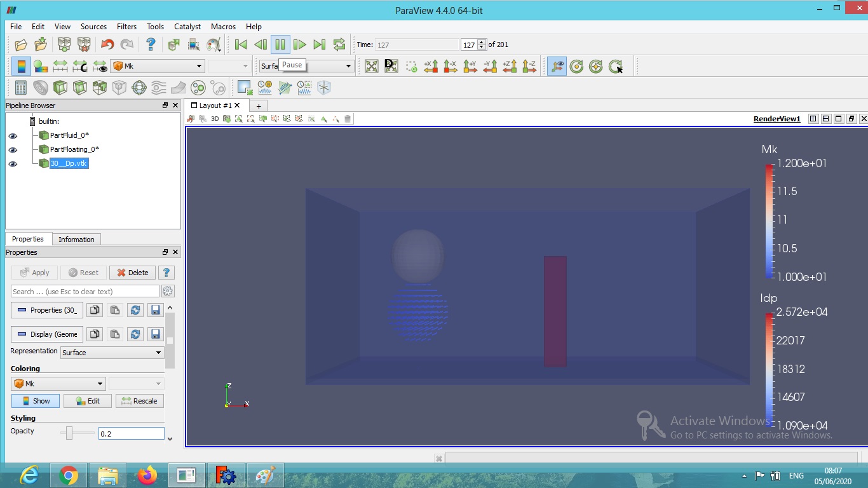This screenshot has height=488, width=868.
Task: Select the Calculator filter icon
Action: point(21,88)
